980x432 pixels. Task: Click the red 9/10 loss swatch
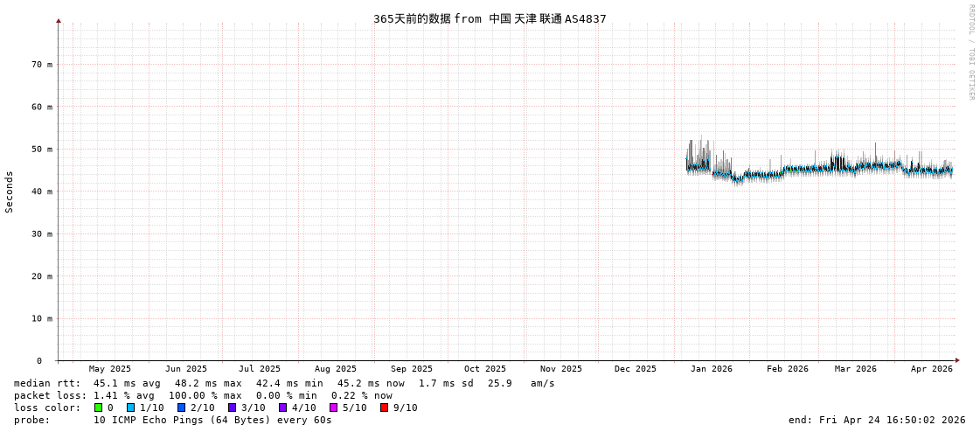(385, 408)
